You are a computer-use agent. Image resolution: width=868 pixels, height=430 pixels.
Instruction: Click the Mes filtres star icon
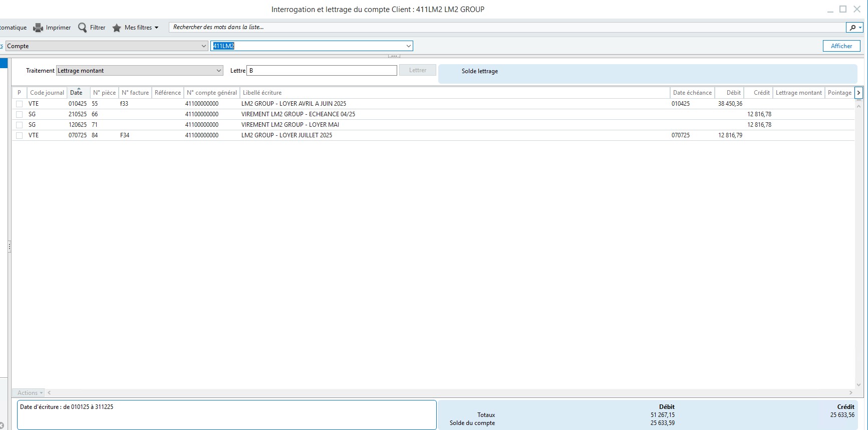(x=117, y=28)
